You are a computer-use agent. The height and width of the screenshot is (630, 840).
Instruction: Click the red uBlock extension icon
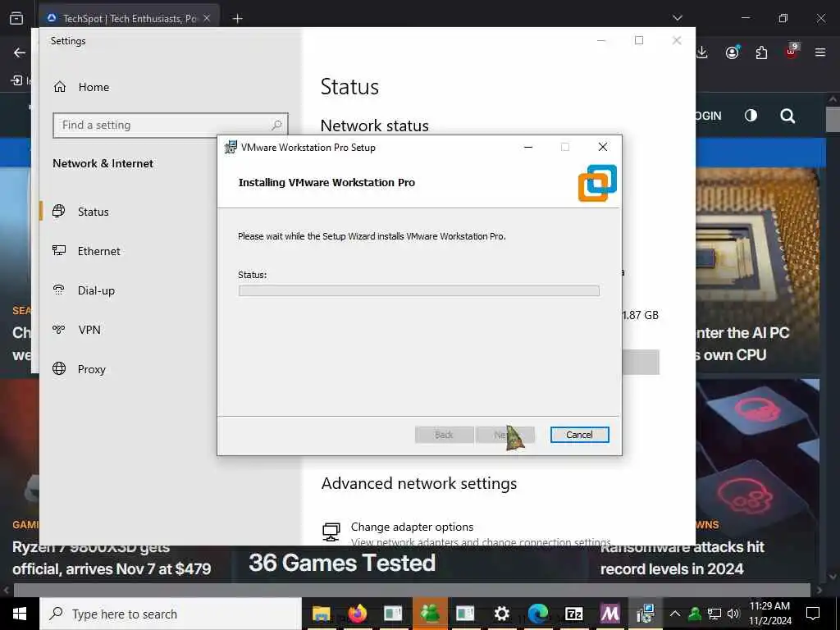792,52
